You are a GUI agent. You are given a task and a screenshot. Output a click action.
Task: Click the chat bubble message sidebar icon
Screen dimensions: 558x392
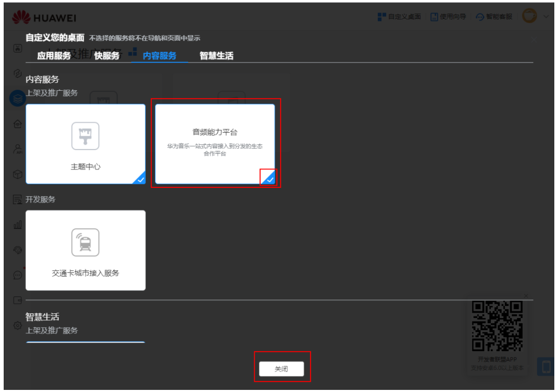(18, 275)
